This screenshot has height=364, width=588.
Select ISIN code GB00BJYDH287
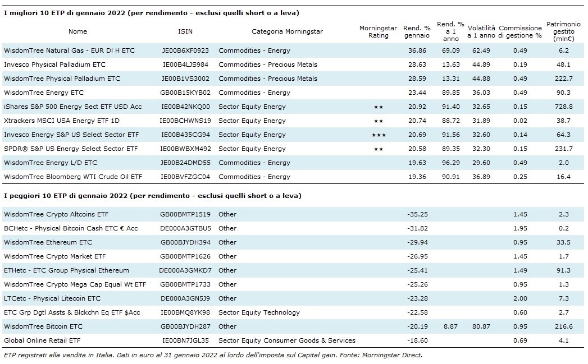coord(185,326)
